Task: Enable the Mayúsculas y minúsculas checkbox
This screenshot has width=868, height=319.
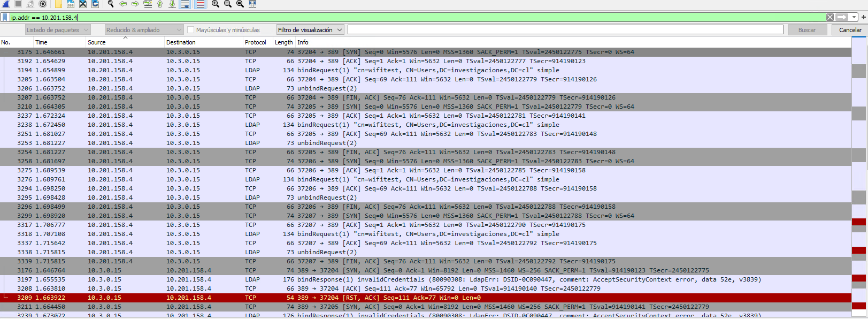Action: pyautogui.click(x=190, y=30)
